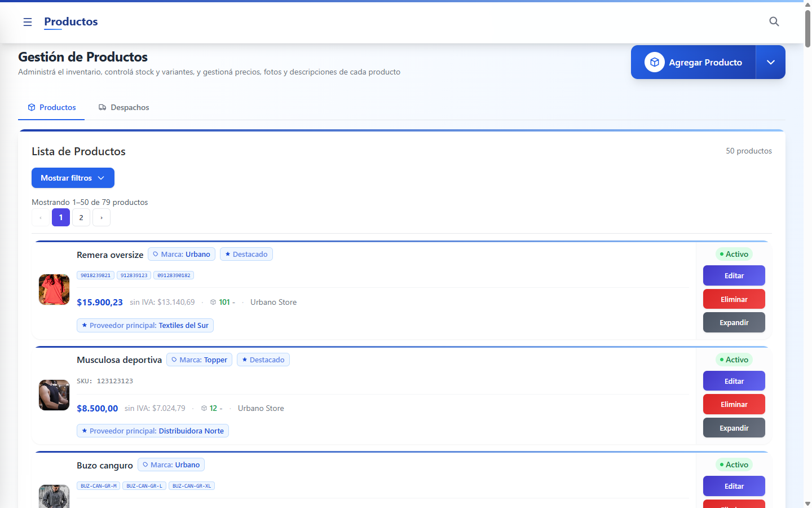This screenshot has height=508, width=812.
Task: Click the Buzo canguro product name
Action: tap(105, 465)
